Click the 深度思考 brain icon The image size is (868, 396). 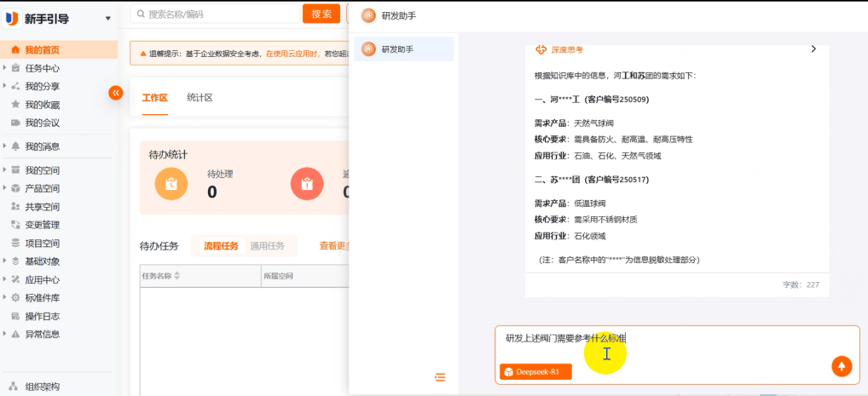(541, 49)
